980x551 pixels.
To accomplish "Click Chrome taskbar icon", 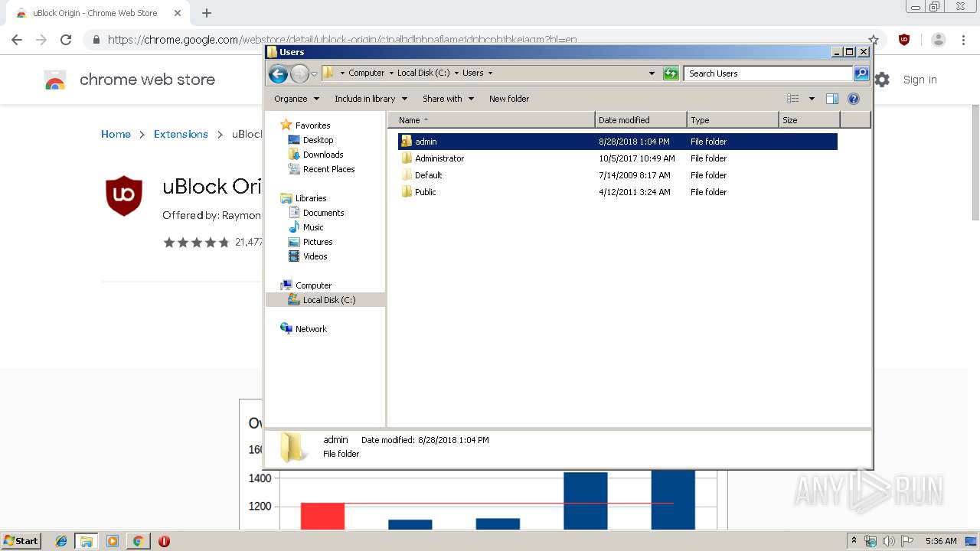I will 138,541.
